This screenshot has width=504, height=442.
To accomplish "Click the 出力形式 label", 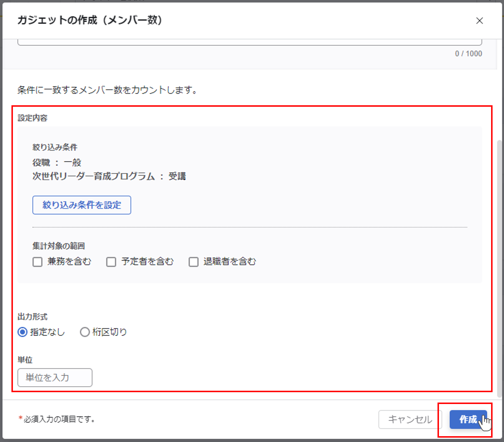I will click(33, 317).
